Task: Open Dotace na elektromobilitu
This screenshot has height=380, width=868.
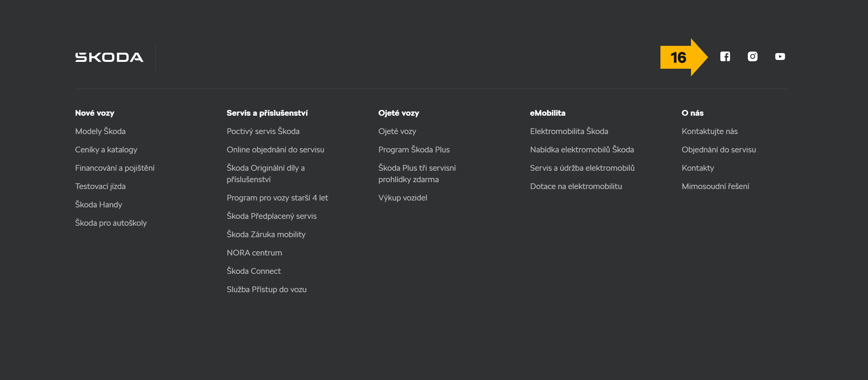Action: (576, 186)
